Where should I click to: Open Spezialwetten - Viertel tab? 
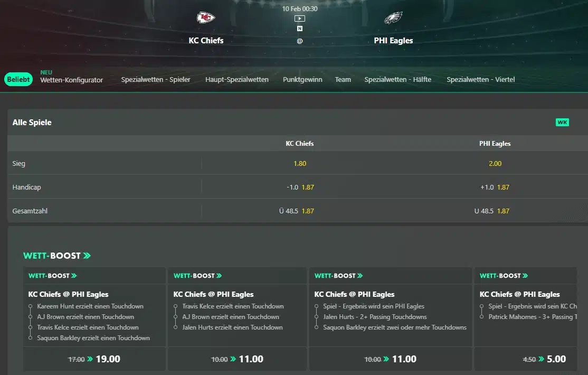coord(481,80)
